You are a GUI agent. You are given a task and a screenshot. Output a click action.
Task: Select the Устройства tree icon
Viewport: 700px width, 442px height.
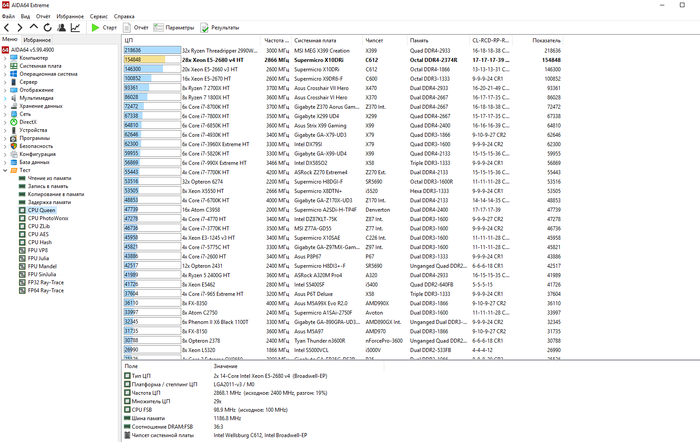(x=13, y=130)
